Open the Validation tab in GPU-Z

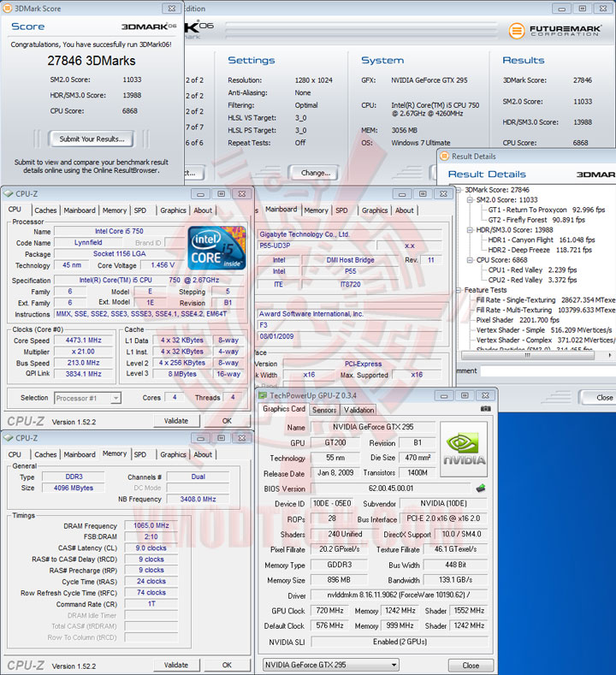tap(358, 410)
